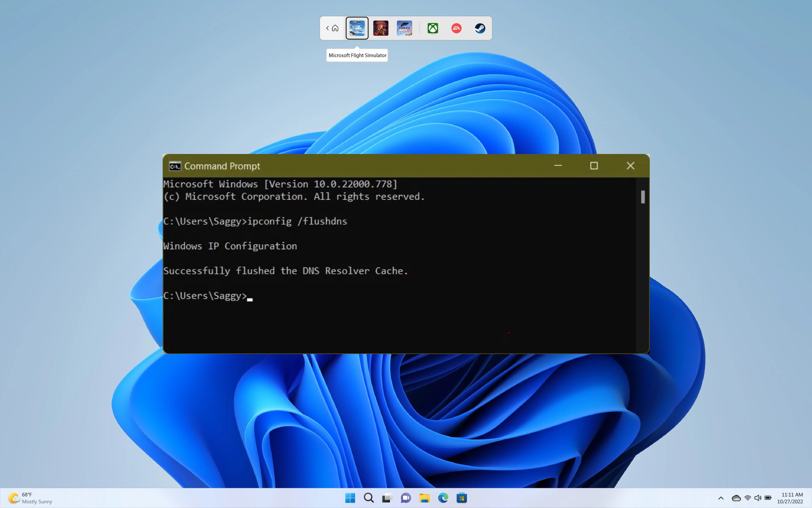The width and height of the screenshot is (812, 508).
Task: Click the battery status tray icon
Action: click(768, 498)
